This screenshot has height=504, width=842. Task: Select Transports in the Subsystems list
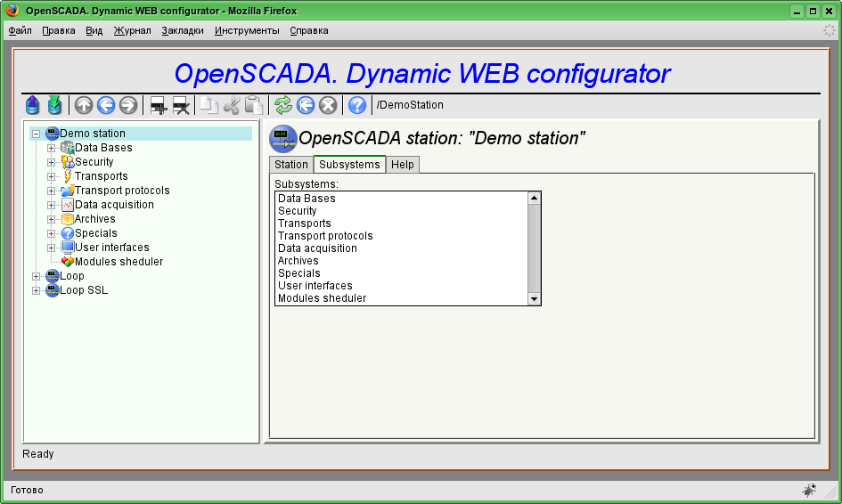(x=401, y=224)
